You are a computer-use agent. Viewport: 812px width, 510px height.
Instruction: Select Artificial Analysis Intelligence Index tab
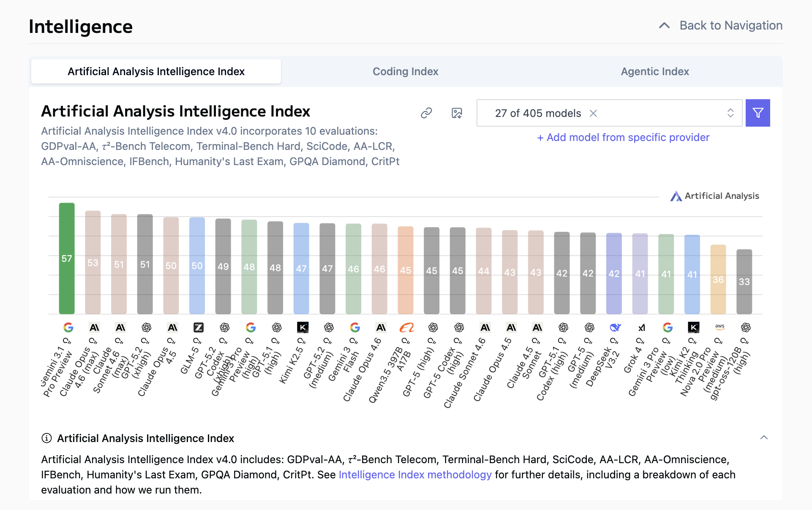click(x=156, y=71)
